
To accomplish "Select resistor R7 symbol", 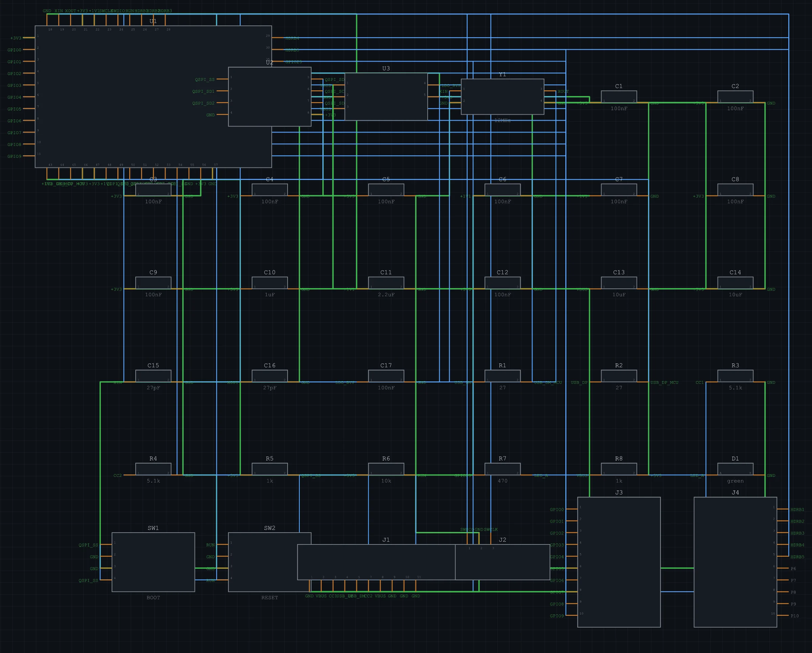I will point(502,469).
